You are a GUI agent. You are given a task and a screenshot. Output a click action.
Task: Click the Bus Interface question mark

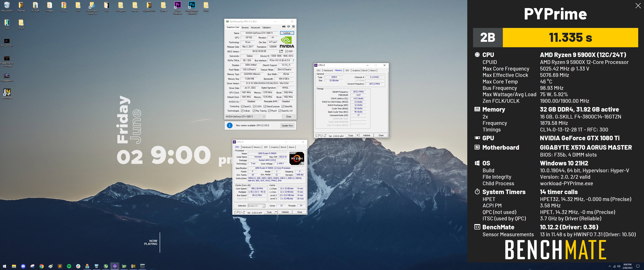click(293, 60)
